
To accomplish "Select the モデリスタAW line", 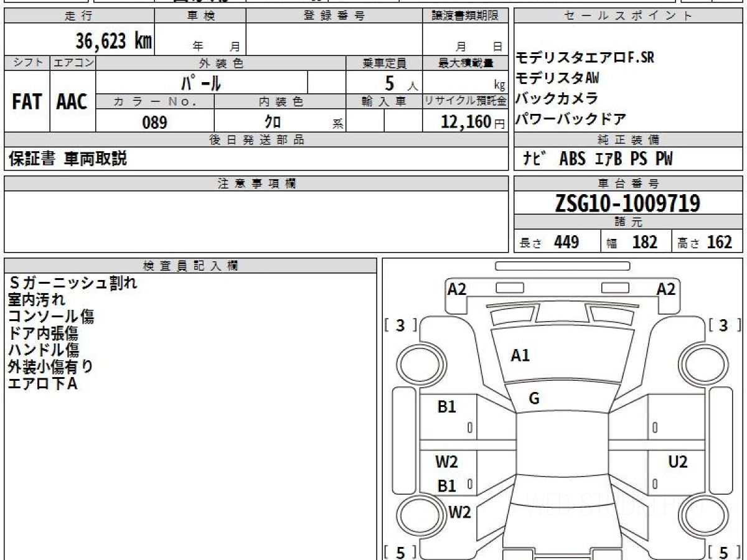I will (558, 78).
